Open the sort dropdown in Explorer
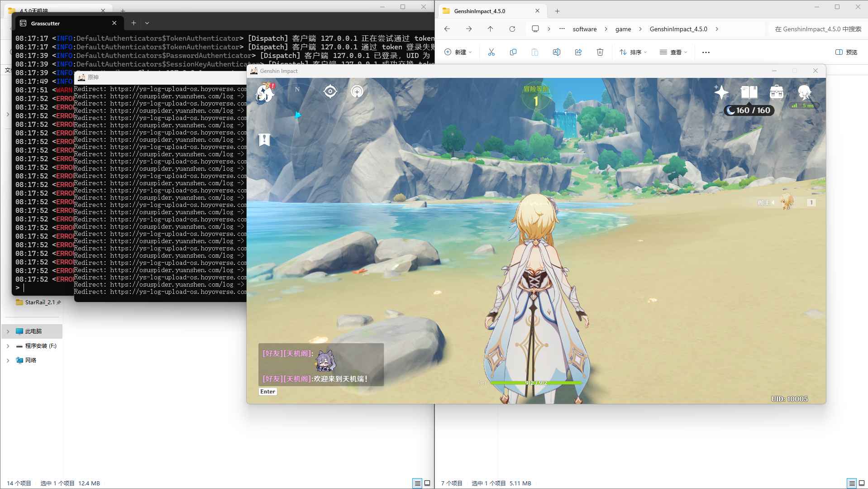This screenshot has width=868, height=489. pos(633,52)
